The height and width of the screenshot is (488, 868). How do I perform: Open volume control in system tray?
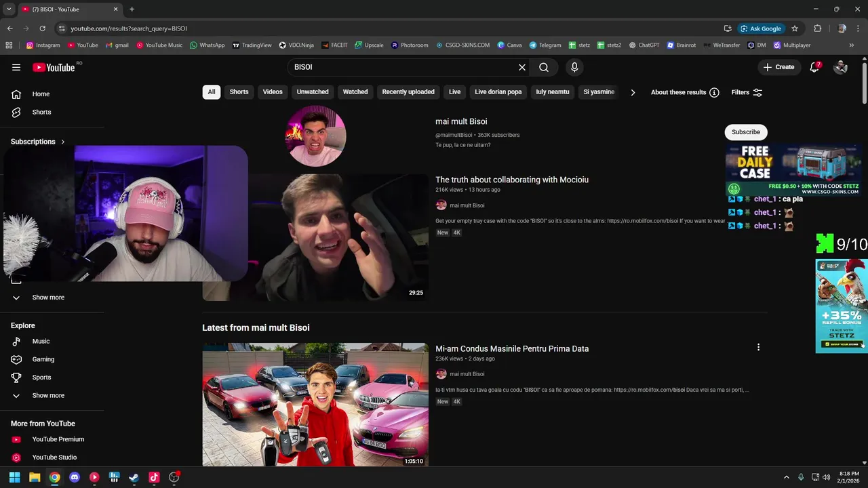click(826, 477)
